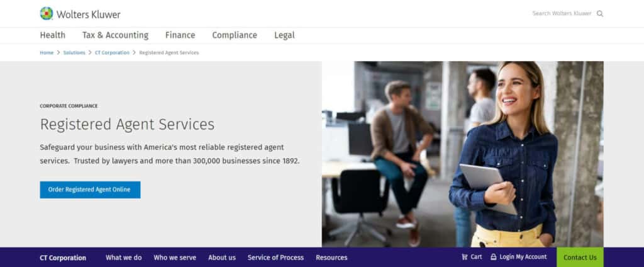Click the Search Wolters Kluwer field
Image resolution: width=644 pixels, height=267 pixels.
561,13
